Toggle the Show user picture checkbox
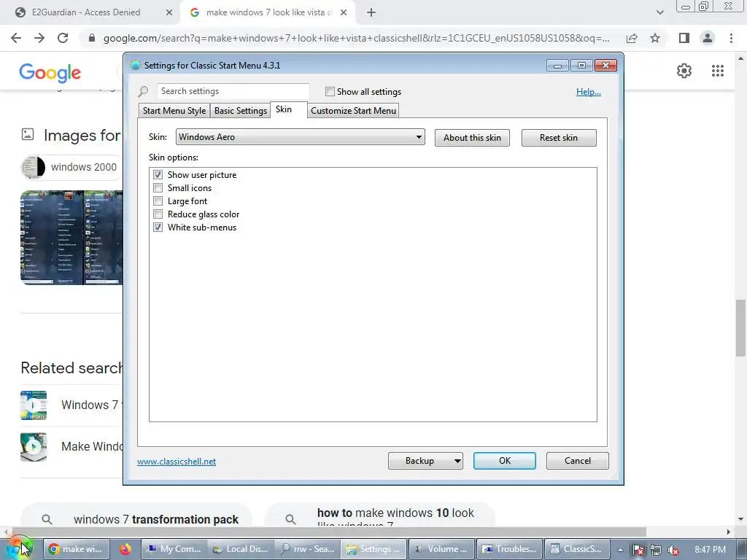The width and height of the screenshot is (747, 560). pos(158,175)
